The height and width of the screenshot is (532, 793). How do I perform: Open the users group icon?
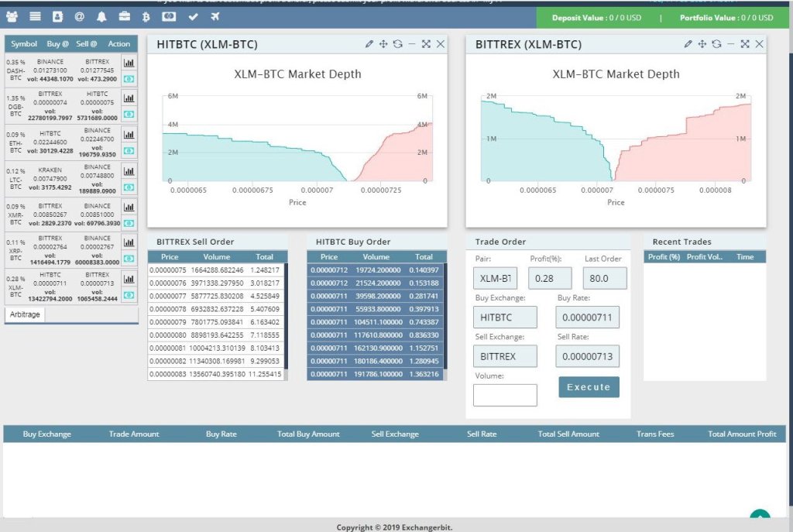(x=12, y=16)
